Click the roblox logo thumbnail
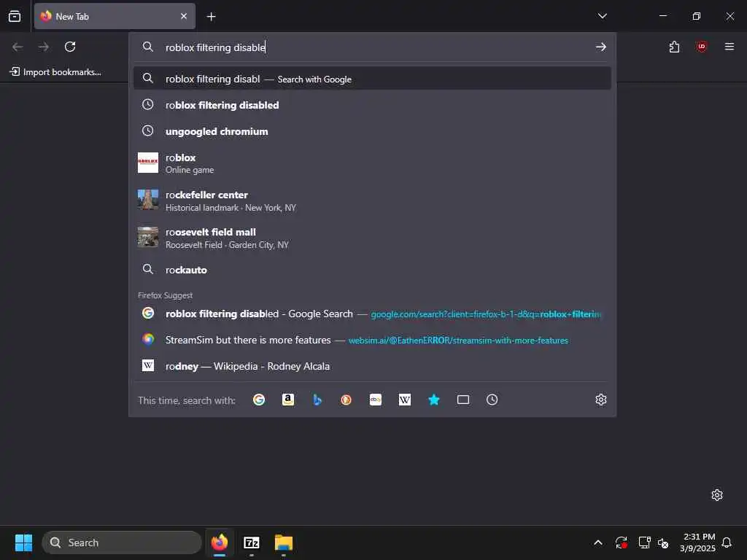 (147, 163)
